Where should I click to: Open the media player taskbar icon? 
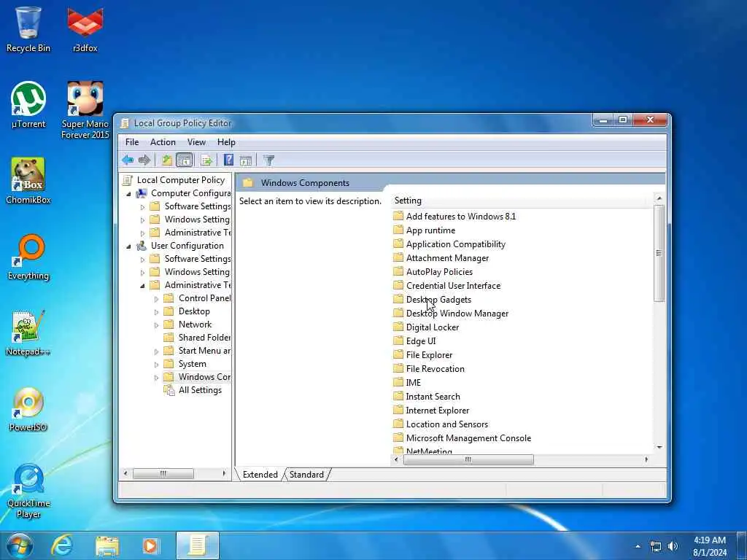click(150, 545)
